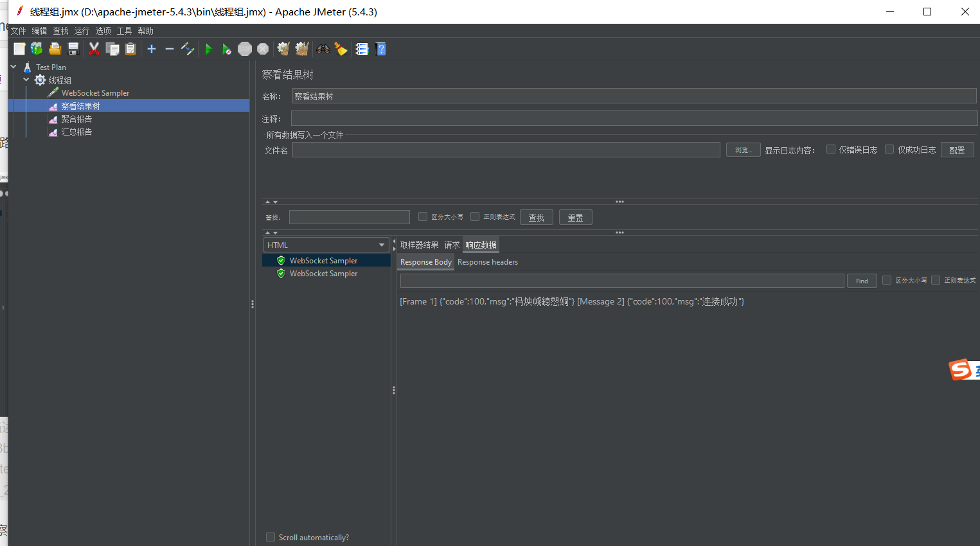The height and width of the screenshot is (546, 980).
Task: Start the test with green play icon
Action: 208,49
